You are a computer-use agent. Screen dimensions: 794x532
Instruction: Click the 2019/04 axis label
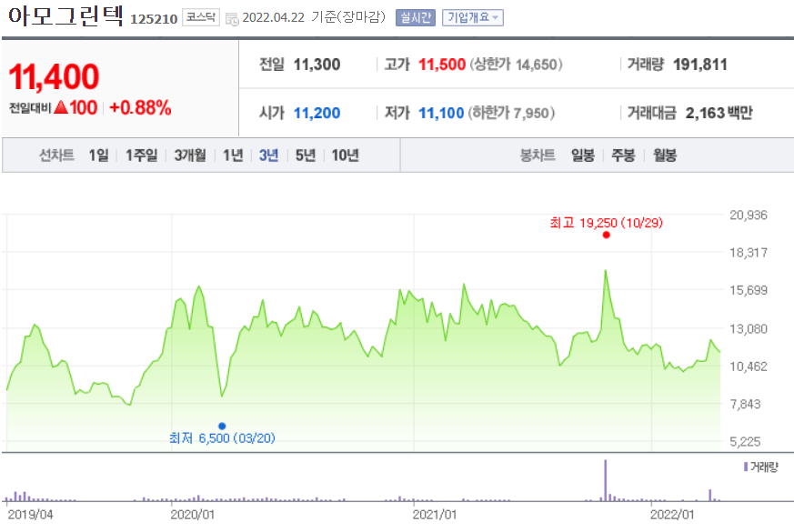click(30, 515)
